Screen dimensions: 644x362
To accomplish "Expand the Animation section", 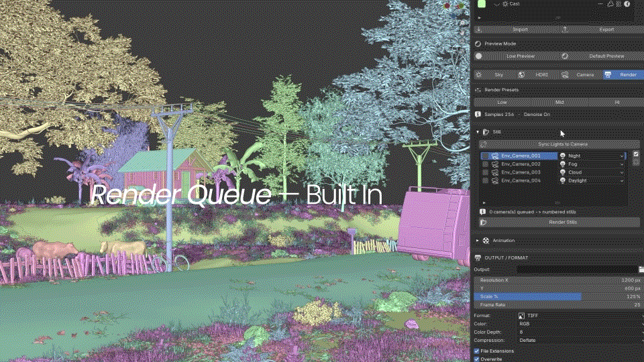I will pyautogui.click(x=478, y=241).
